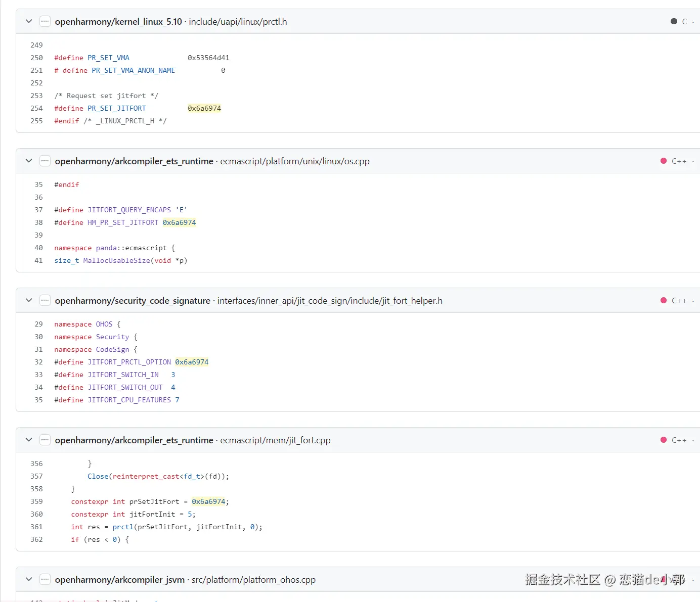
Task: Click the square icon beside openharmony/kernel_linux_5.10
Action: (x=45, y=21)
